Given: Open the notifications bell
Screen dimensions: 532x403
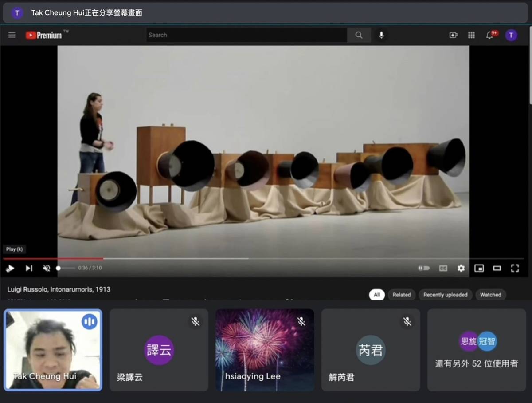Looking at the screenshot, I should pos(490,35).
